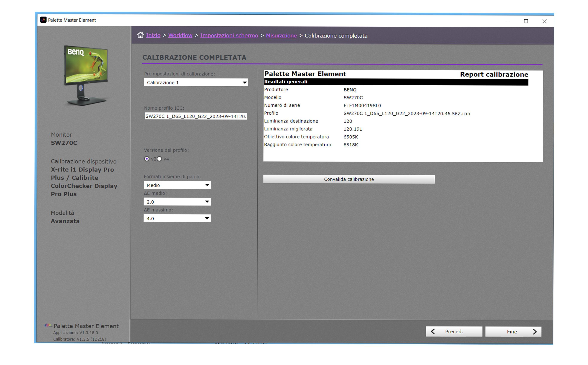
Task: Open Preimpostazioni di calibrazione dropdown
Action: (196, 83)
